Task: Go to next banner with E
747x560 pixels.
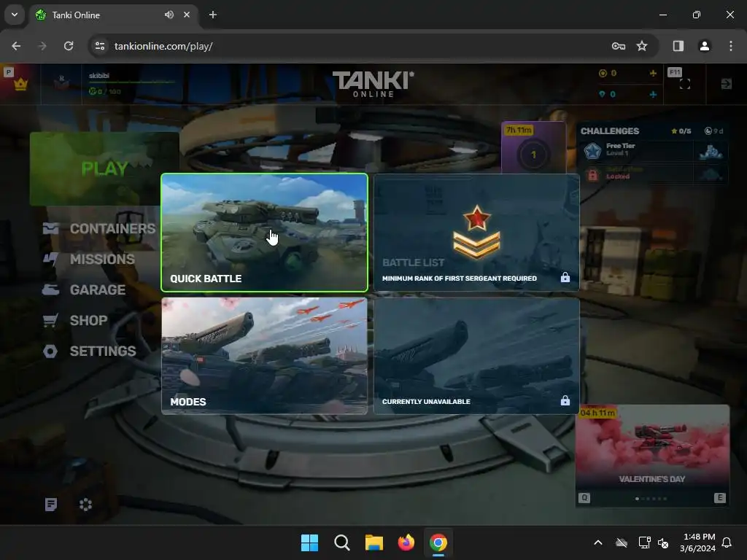Action: pyautogui.click(x=720, y=498)
